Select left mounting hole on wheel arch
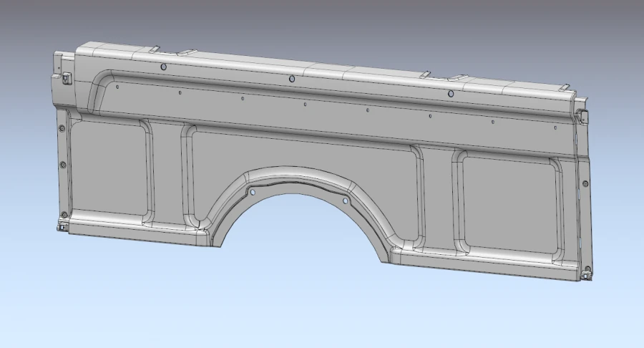 [x=252, y=192]
